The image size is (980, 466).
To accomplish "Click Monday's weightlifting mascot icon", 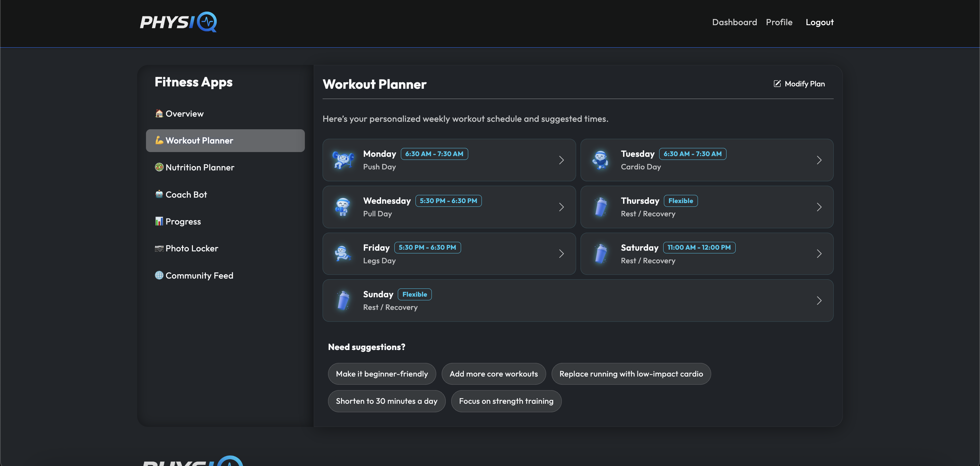I will pyautogui.click(x=343, y=160).
